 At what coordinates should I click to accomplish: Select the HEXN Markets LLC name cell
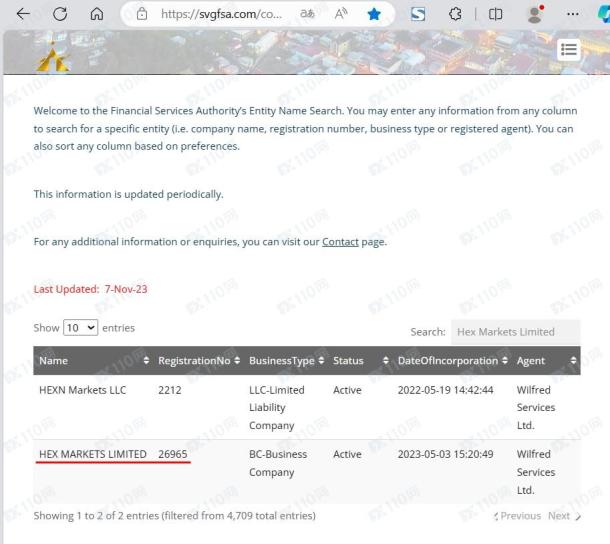pyautogui.click(x=82, y=390)
